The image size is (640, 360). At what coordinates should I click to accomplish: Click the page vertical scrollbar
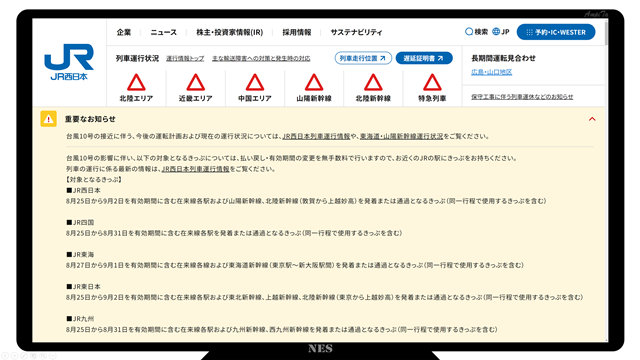tap(606, 33)
